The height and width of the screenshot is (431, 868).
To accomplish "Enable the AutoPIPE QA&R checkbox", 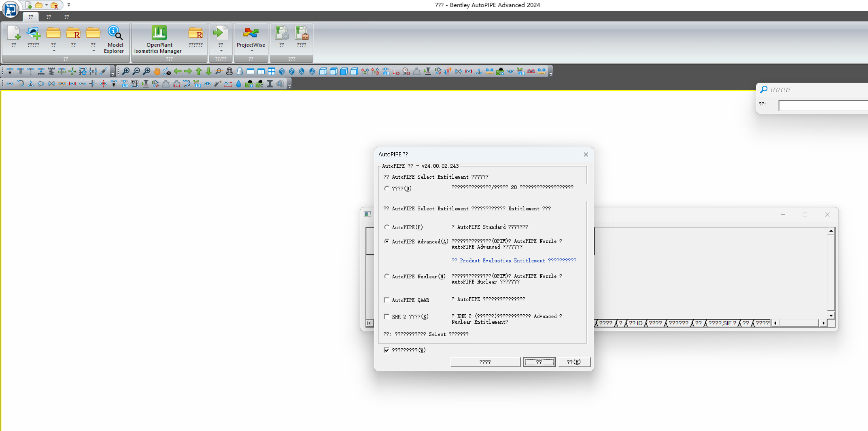I will pyautogui.click(x=386, y=300).
